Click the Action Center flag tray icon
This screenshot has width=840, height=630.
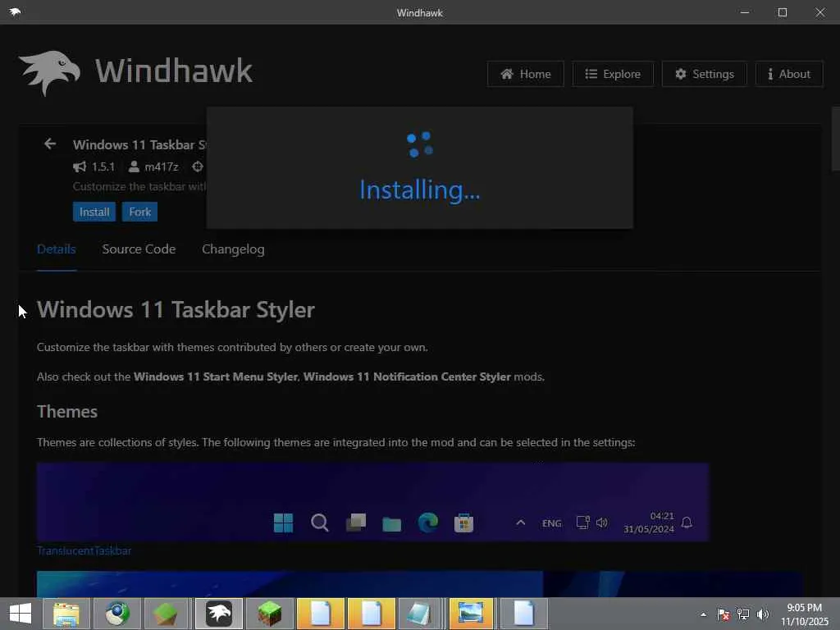click(723, 614)
